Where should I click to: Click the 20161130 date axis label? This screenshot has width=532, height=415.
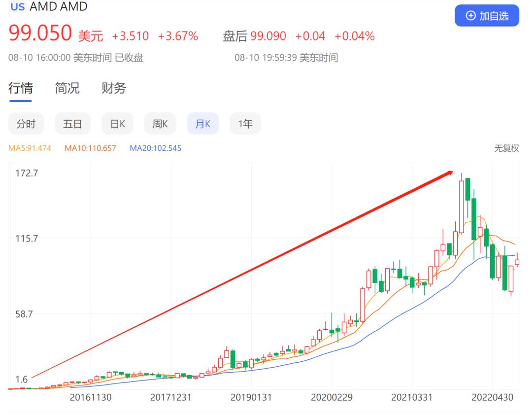point(91,397)
